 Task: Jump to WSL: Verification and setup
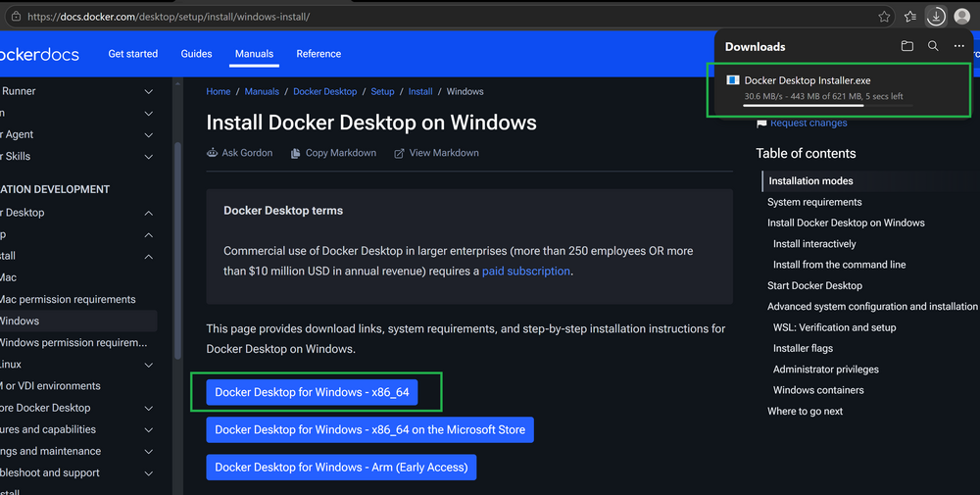[834, 327]
